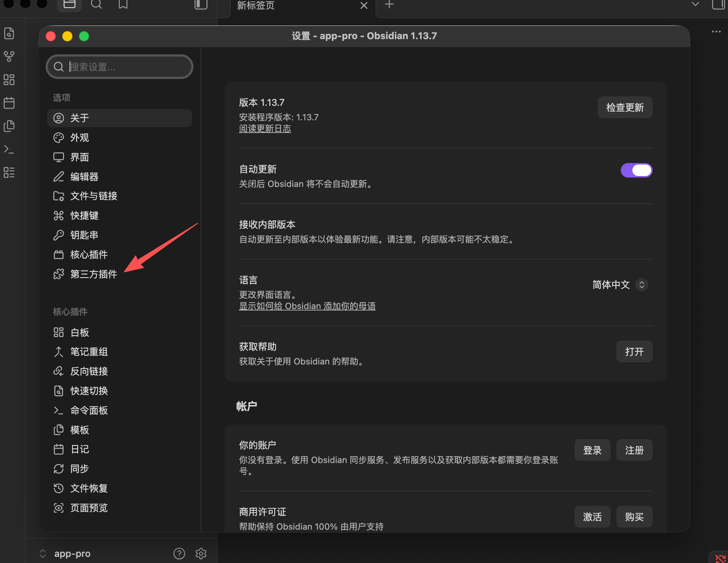
Task: Open command palette icon in left ribbon
Action: pyautogui.click(x=9, y=149)
